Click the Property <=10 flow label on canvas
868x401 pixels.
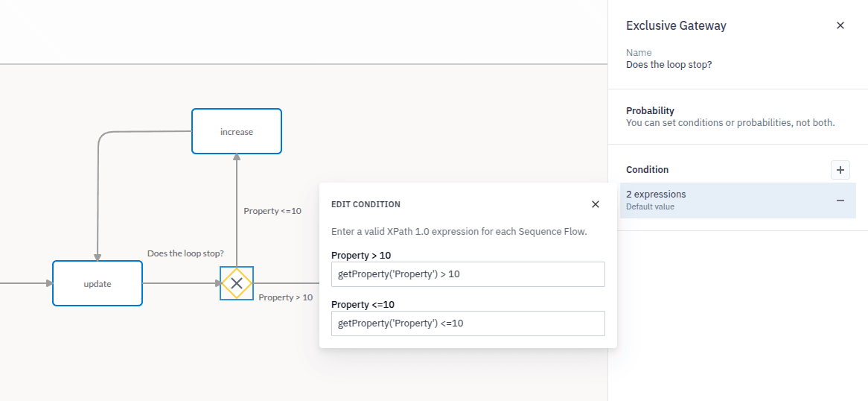(x=272, y=211)
